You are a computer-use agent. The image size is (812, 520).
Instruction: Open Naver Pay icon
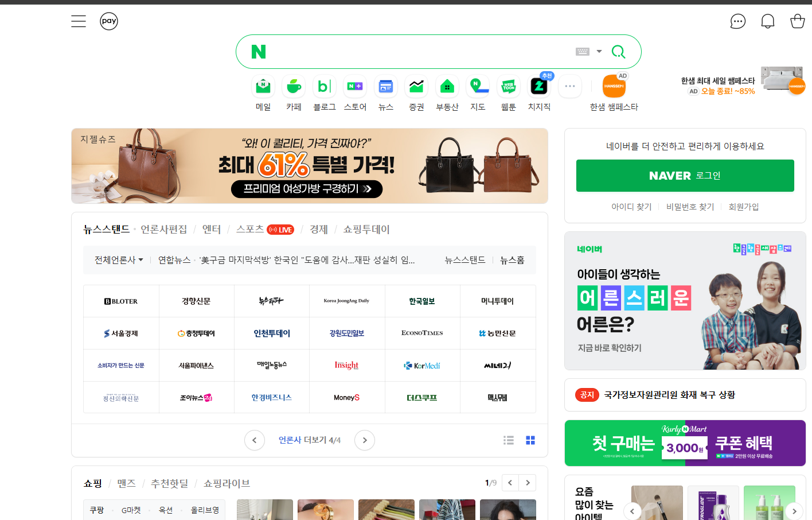(x=109, y=21)
